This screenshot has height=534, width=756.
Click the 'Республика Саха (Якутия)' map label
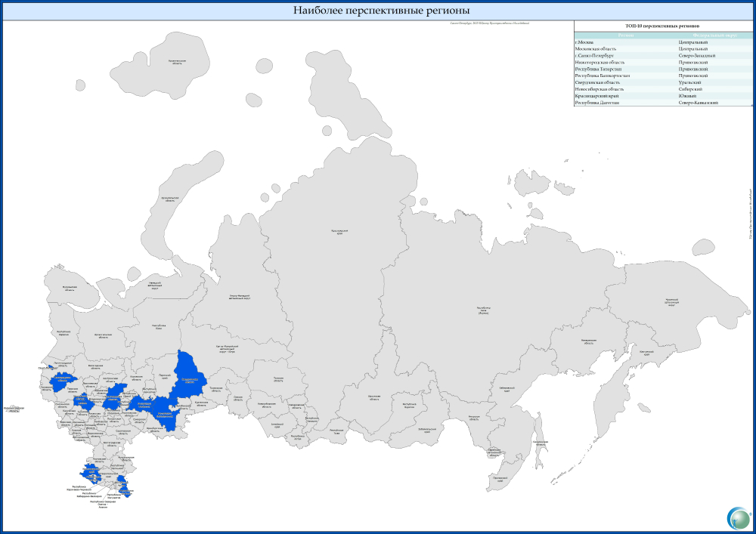(484, 310)
